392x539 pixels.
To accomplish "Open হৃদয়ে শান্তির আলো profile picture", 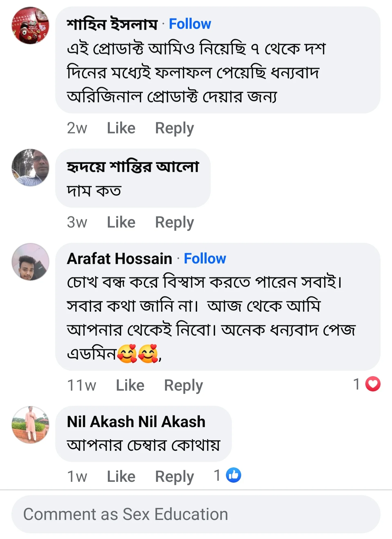I will click(x=30, y=167).
